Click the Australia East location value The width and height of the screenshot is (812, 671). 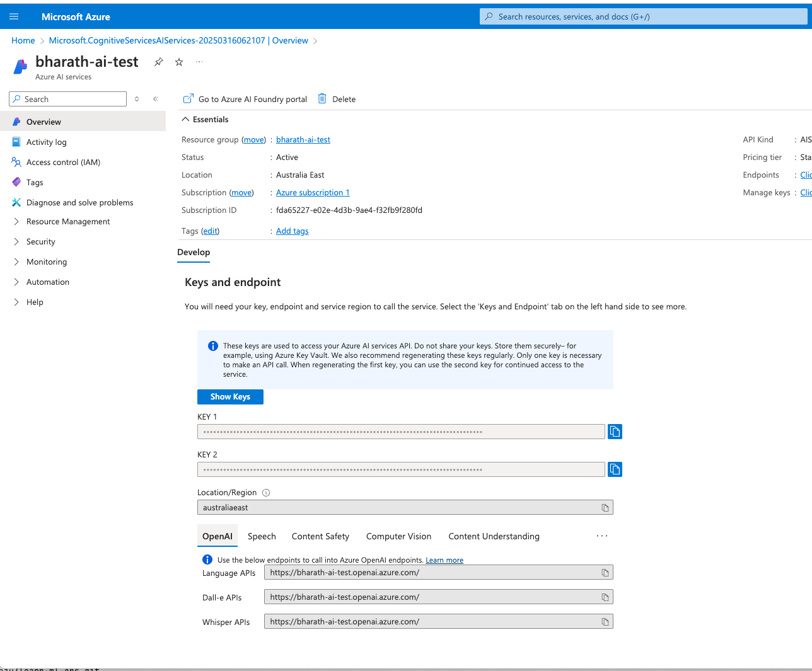300,175
